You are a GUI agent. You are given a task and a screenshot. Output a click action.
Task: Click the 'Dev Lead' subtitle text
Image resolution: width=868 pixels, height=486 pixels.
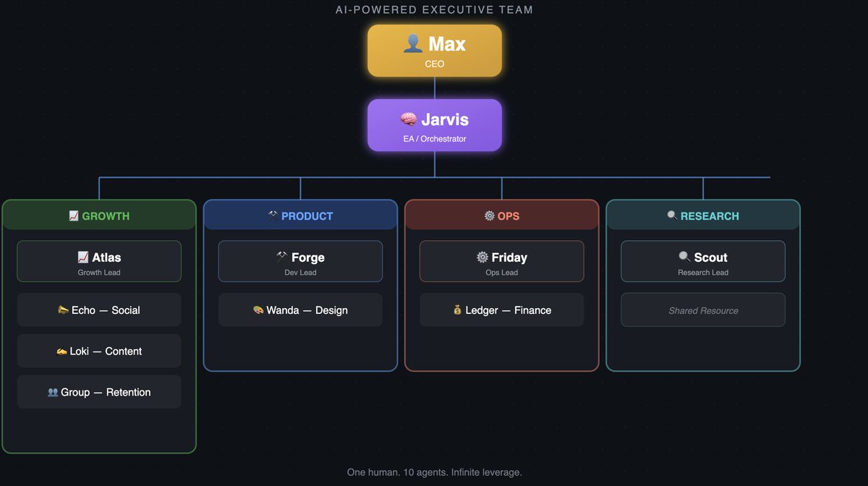click(300, 273)
